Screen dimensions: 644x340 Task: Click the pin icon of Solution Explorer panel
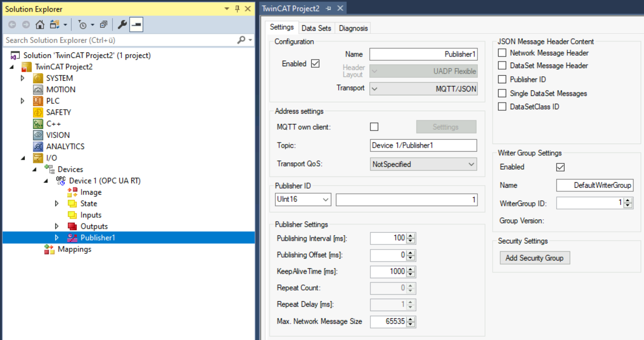(237, 9)
